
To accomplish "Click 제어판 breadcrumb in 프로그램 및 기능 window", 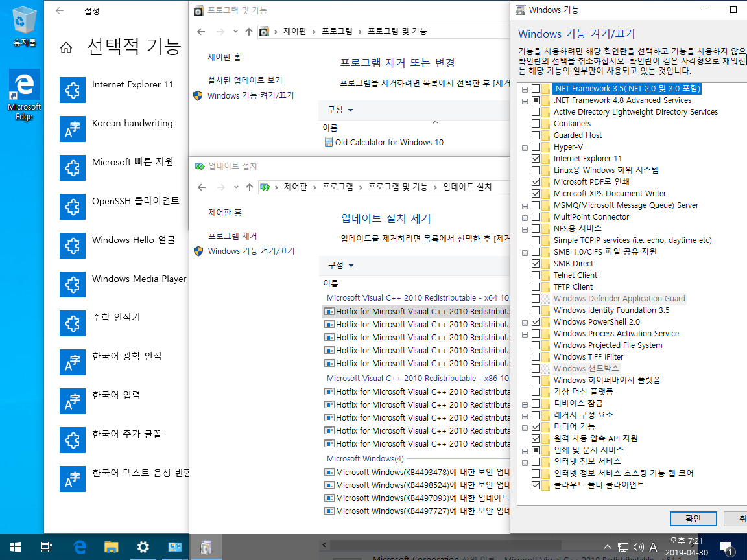I will pyautogui.click(x=294, y=31).
